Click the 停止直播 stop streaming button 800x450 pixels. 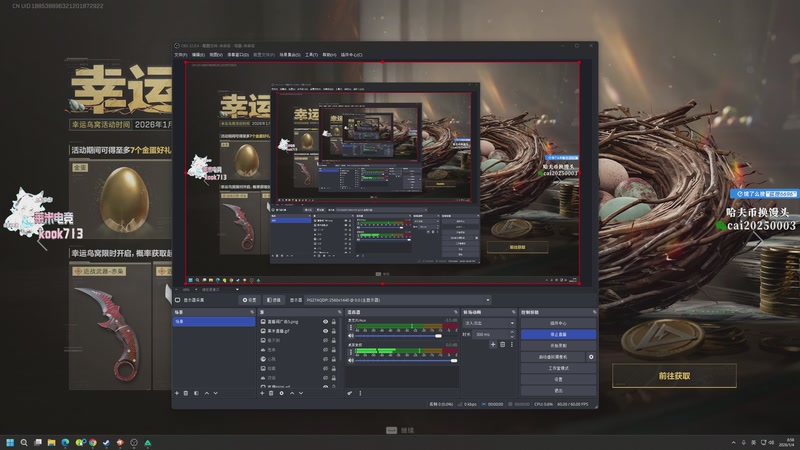(x=558, y=335)
